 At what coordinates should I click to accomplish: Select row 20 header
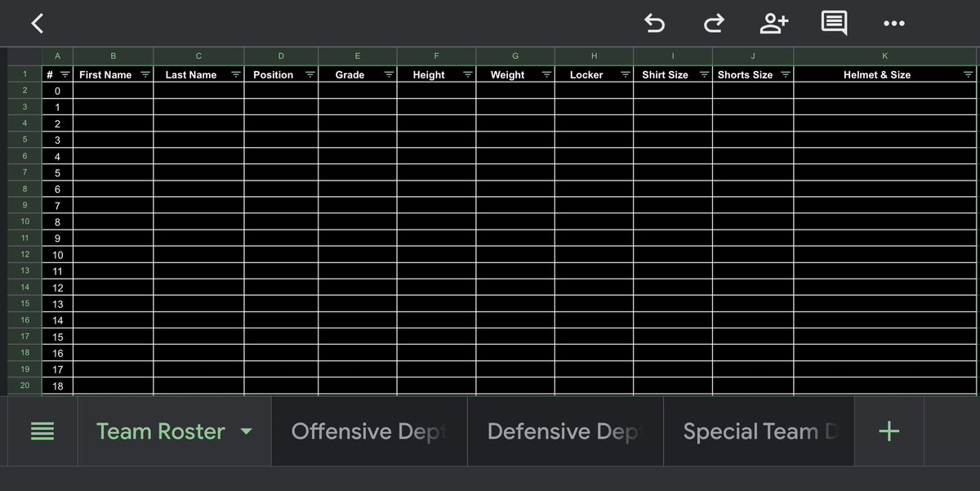point(24,386)
